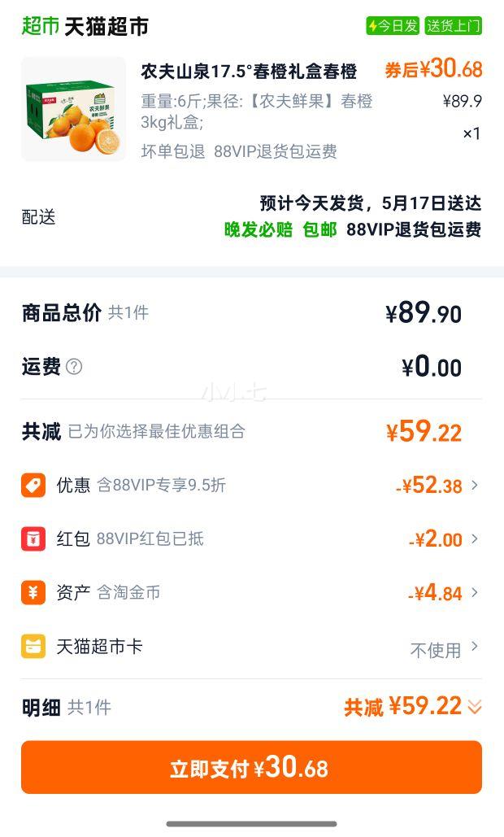Tap the orange coupon discount icon
Screen dimensions: 504x837
33,486
